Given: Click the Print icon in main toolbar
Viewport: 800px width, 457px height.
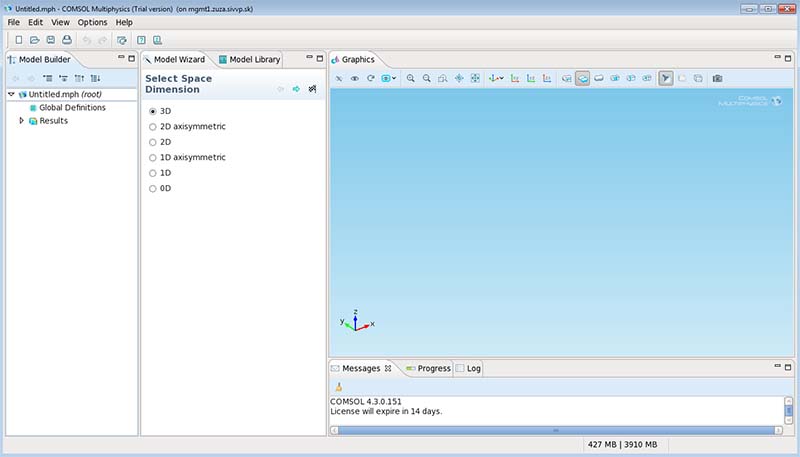Looking at the screenshot, I should (66, 40).
